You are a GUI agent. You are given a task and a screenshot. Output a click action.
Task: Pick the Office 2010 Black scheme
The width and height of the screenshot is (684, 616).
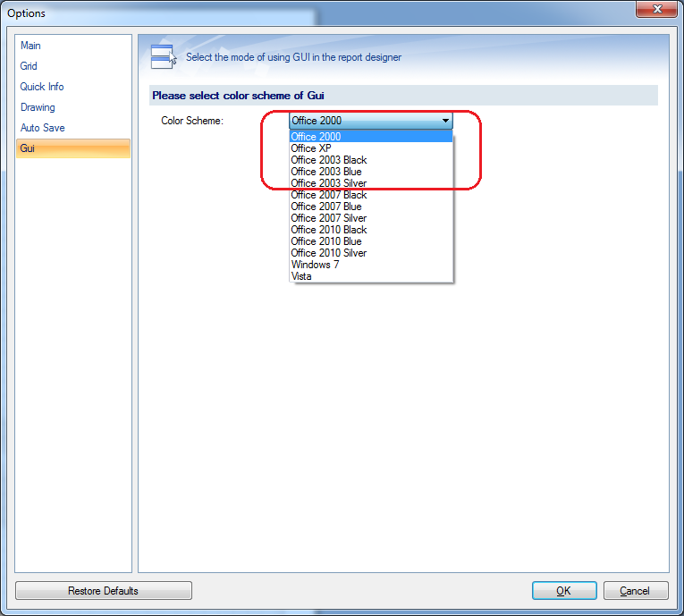371,230
